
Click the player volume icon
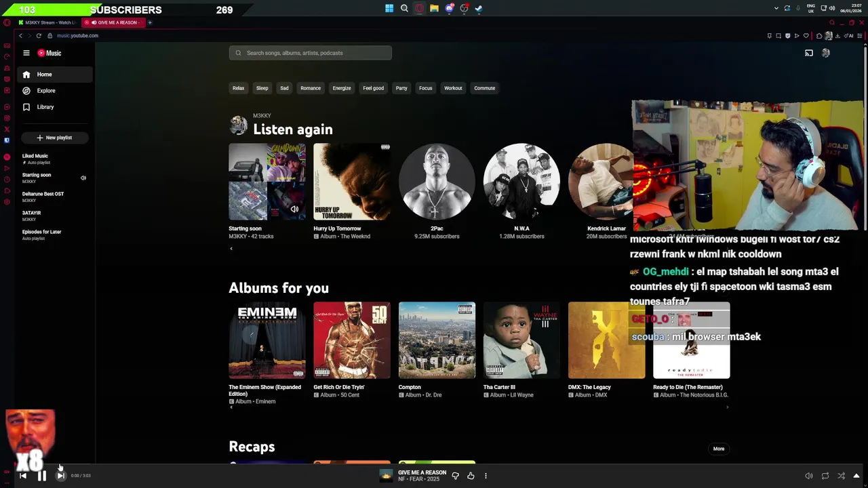pos(808,476)
